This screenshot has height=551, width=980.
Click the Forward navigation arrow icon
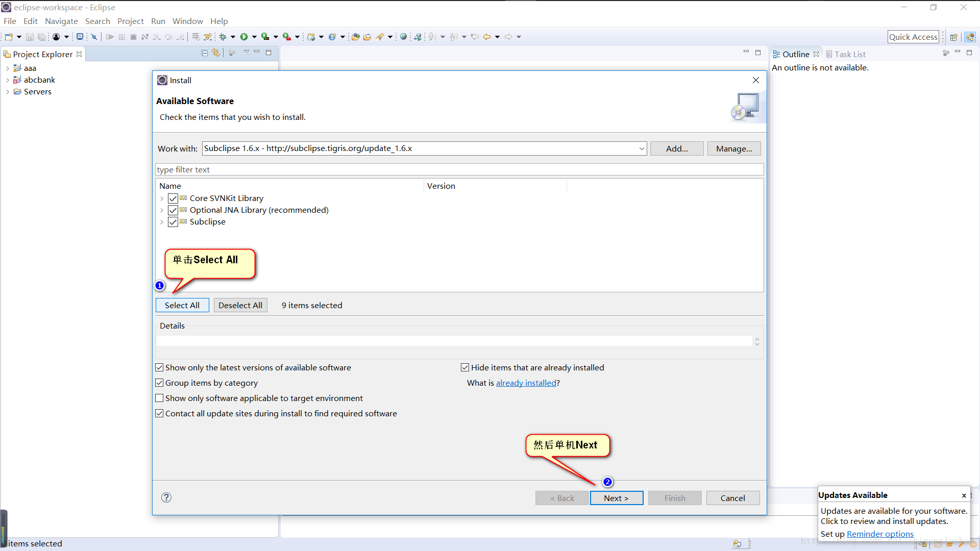click(508, 37)
